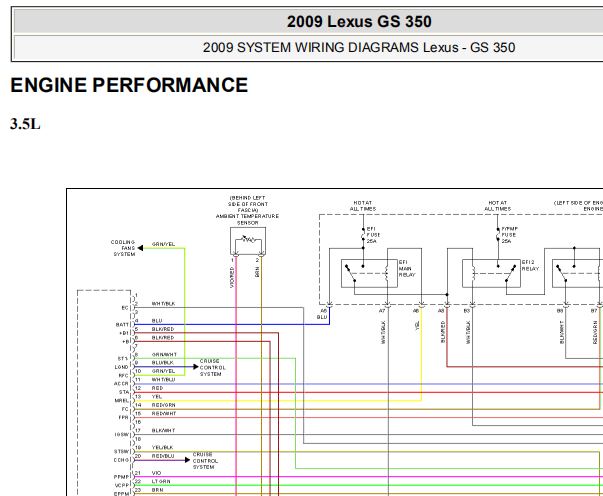The image size is (603, 496).
Task: Click the "RED/GRN" wire label at pin 14
Action: tap(163, 405)
